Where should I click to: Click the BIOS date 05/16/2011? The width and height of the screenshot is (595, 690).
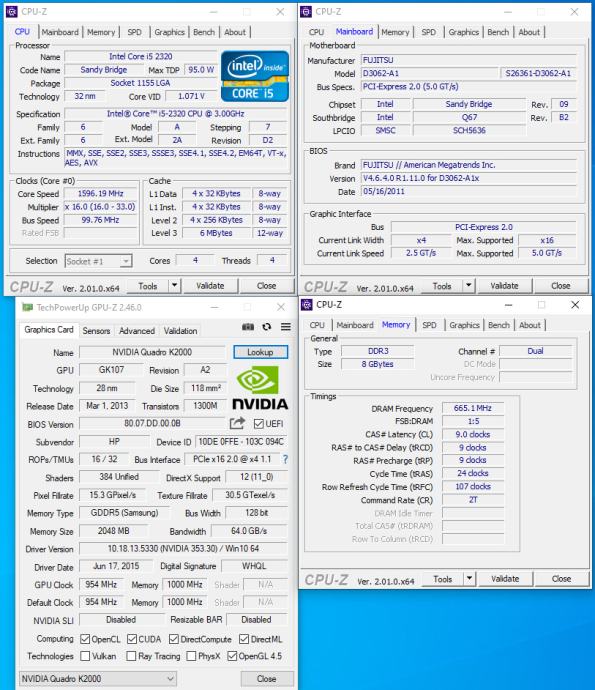pyautogui.click(x=469, y=191)
